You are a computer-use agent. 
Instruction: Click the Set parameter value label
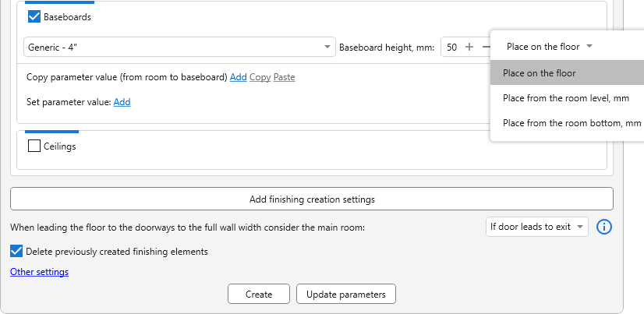(x=69, y=102)
